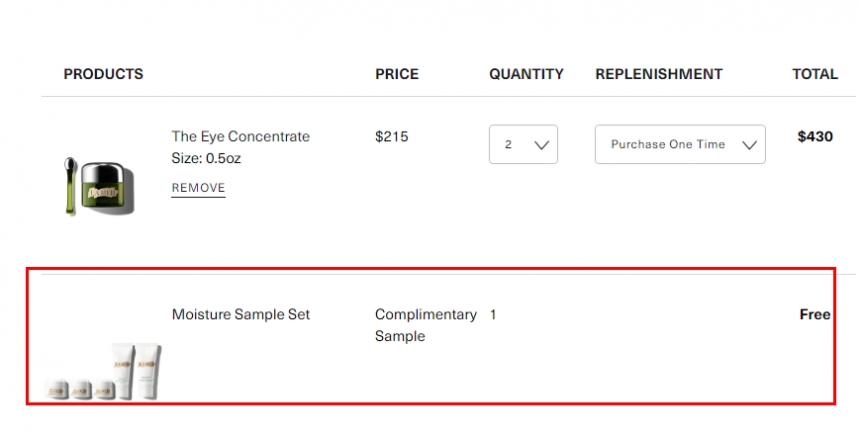Click the PRICE column header

tap(396, 74)
